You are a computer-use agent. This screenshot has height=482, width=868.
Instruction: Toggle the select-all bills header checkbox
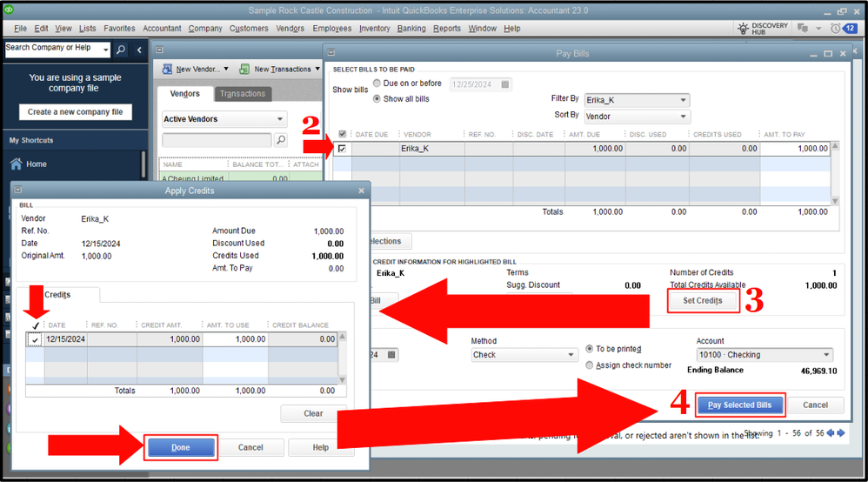(x=342, y=134)
